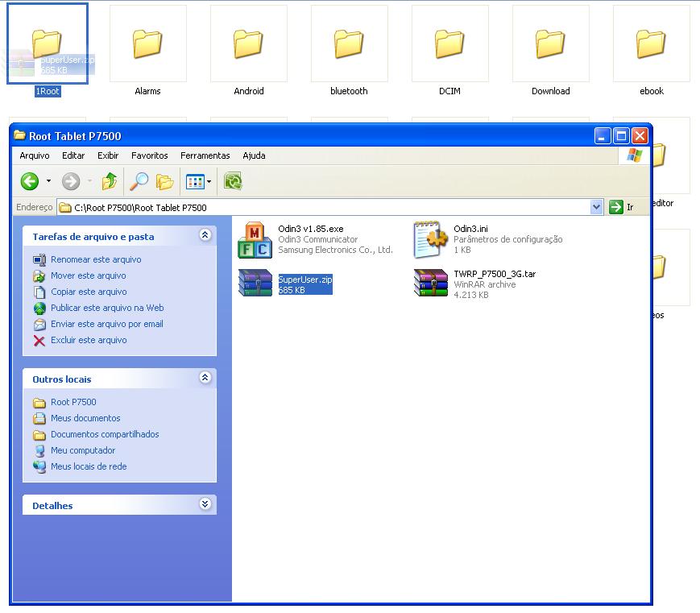The image size is (700, 613).
Task: Select the TWRP_P7500_3G.tar archive icon
Action: click(430, 284)
